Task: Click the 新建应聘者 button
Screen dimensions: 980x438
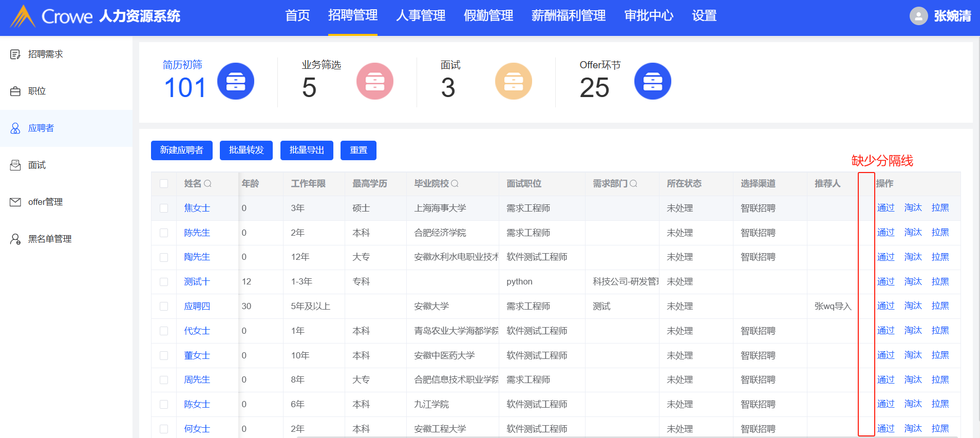Action: (181, 150)
